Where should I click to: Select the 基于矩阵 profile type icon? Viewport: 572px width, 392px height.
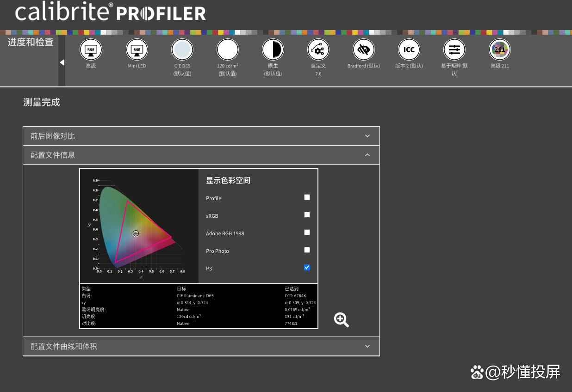(454, 49)
